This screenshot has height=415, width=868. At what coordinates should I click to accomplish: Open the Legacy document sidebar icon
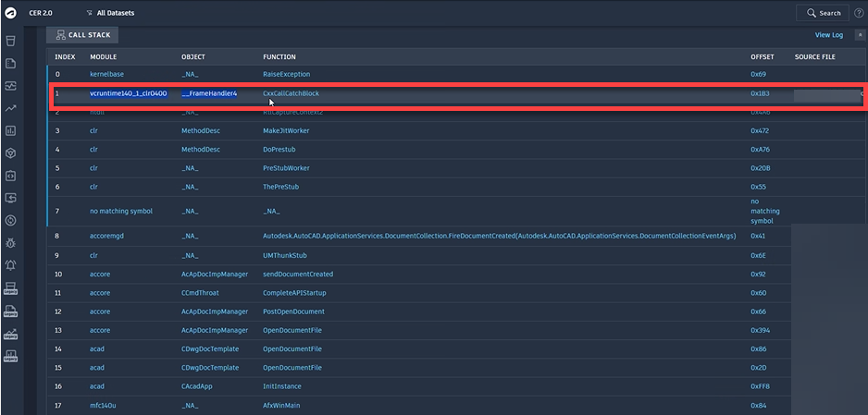10,311
